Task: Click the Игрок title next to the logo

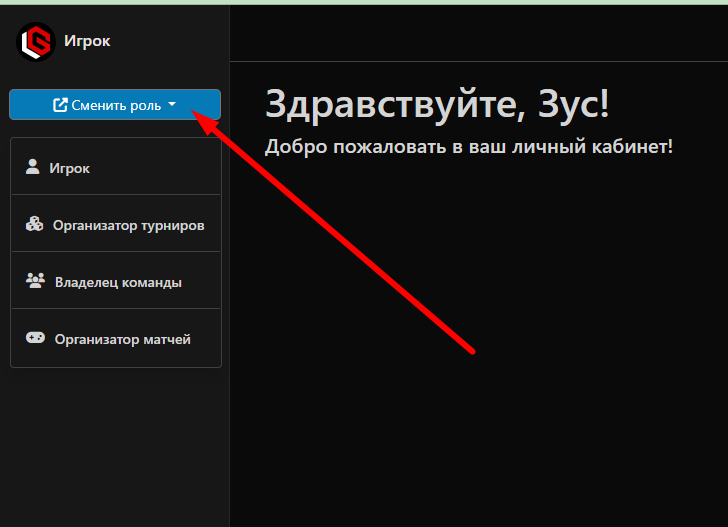Action: coord(87,42)
